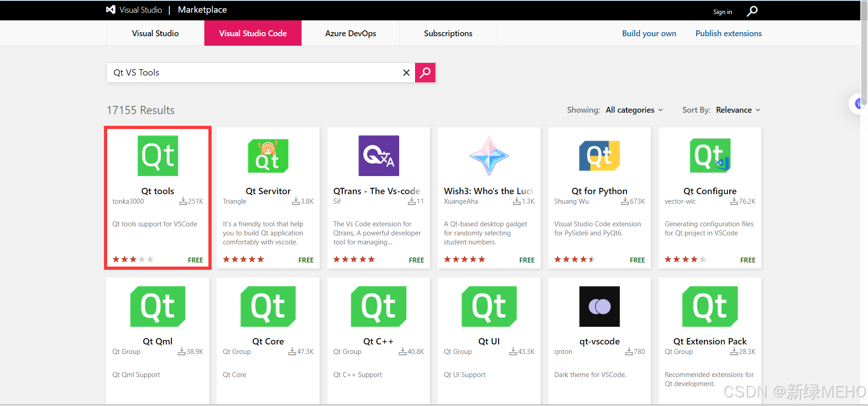
Task: Click the Qt for Python star rating
Action: click(x=575, y=259)
